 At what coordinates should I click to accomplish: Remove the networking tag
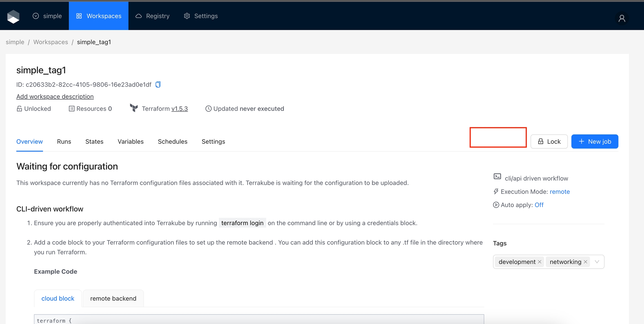[586, 262]
